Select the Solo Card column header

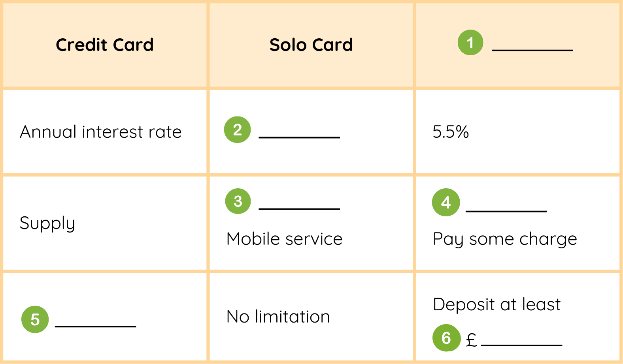[x=311, y=45]
